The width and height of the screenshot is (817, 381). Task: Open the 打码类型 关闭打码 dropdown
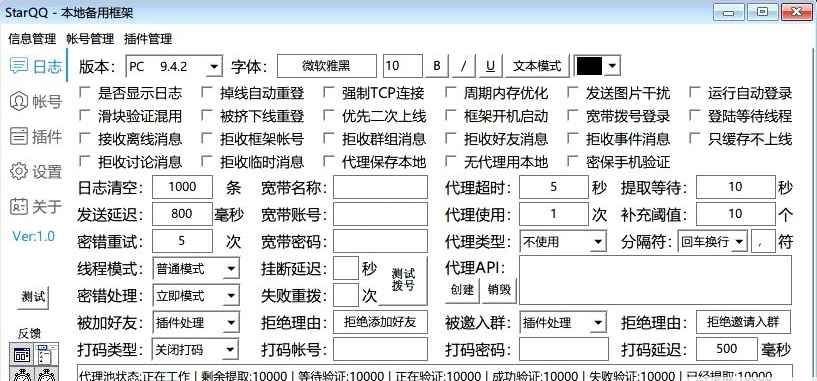point(196,349)
